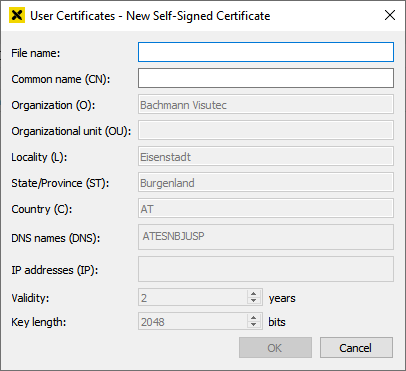Click the DNS names field showing ATESNBJUSP

266,237
